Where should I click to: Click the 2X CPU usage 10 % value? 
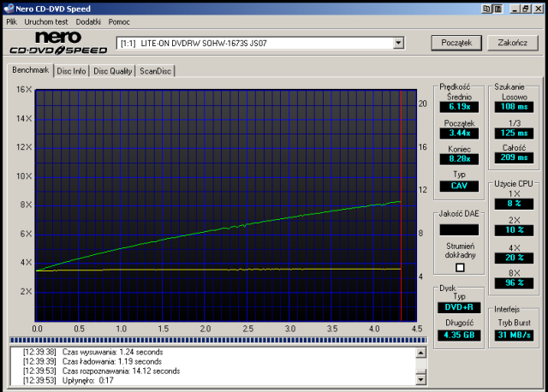pyautogui.click(x=514, y=230)
